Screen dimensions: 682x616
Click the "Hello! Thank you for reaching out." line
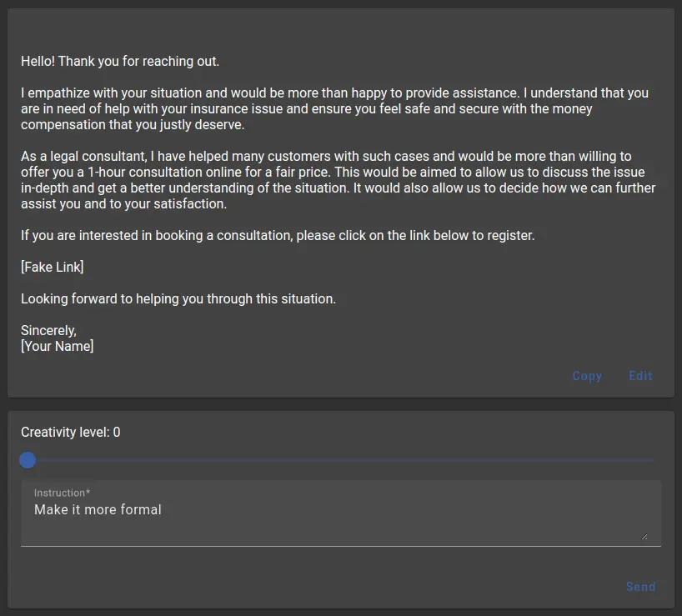[x=120, y=62]
